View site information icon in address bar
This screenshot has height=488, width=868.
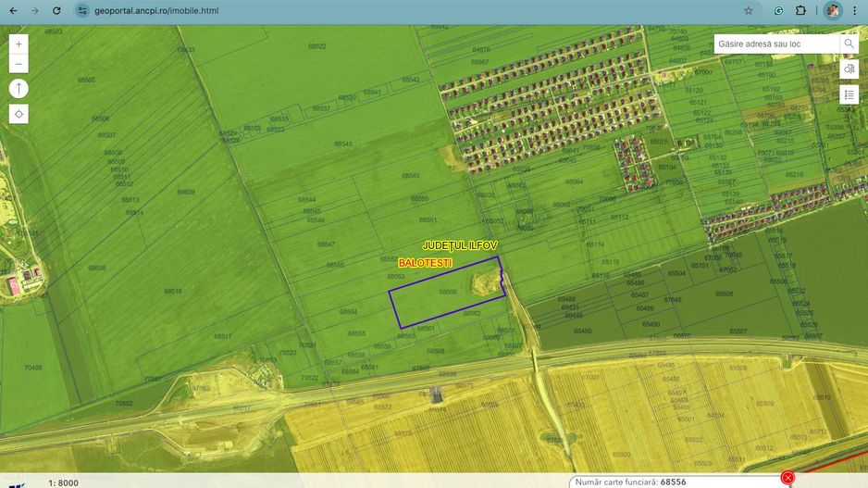pyautogui.click(x=82, y=10)
